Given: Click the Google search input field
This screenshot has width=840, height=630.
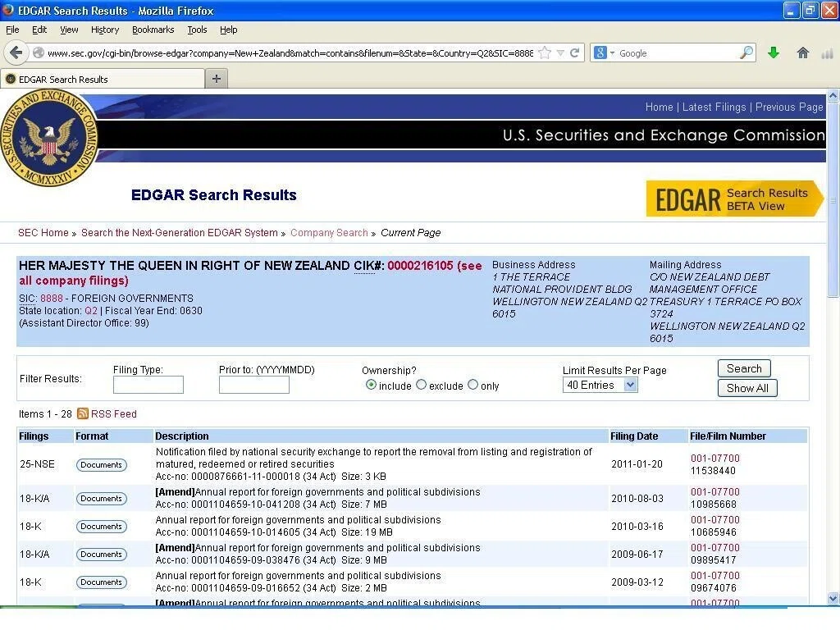Looking at the screenshot, I should pos(677,53).
